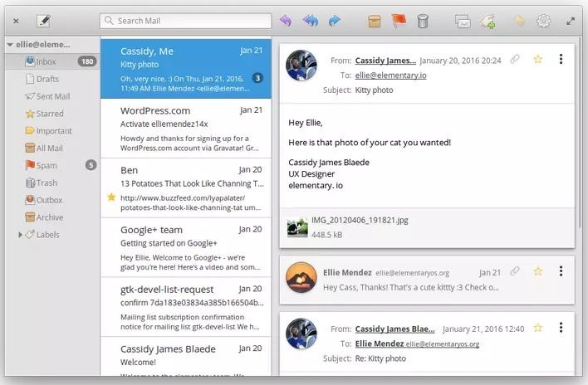
Task: Click the 180 unread badge on Inbox
Action: (x=87, y=61)
